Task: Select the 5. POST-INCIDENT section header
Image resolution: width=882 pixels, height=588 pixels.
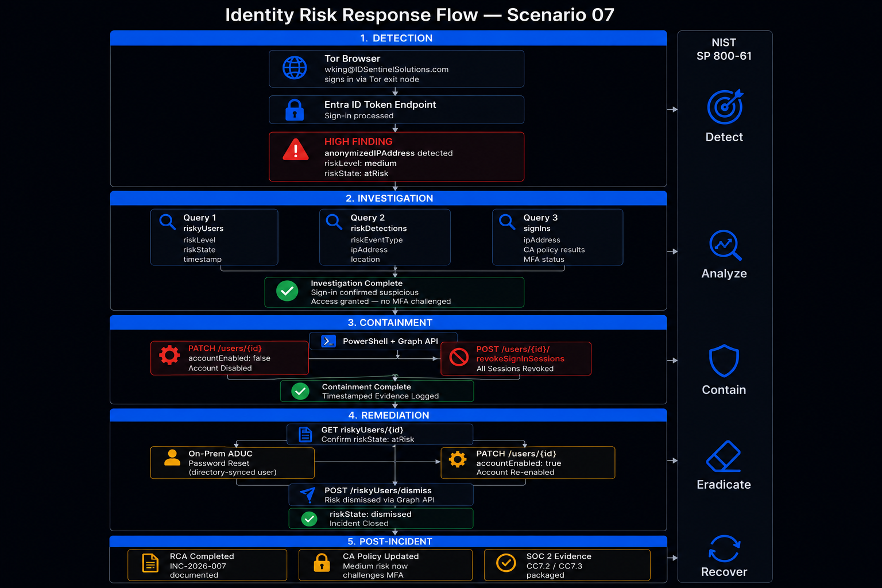Action: (388, 541)
